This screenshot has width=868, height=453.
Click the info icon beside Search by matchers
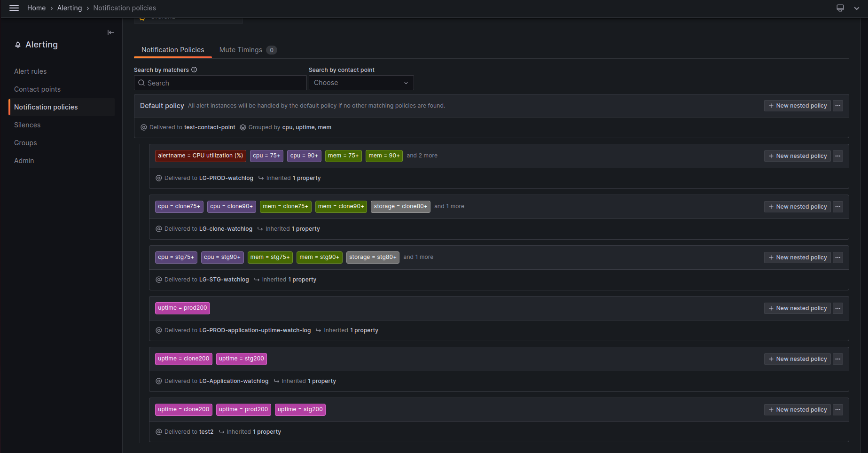[x=194, y=70]
